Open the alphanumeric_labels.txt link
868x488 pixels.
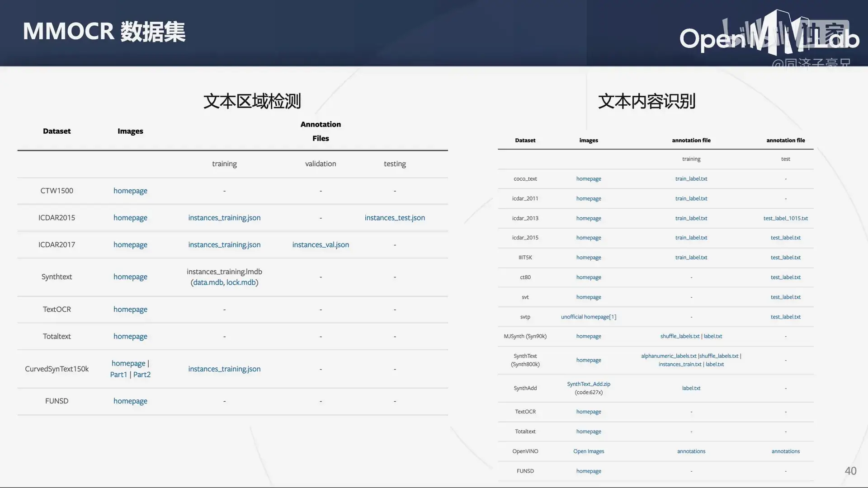(x=669, y=357)
